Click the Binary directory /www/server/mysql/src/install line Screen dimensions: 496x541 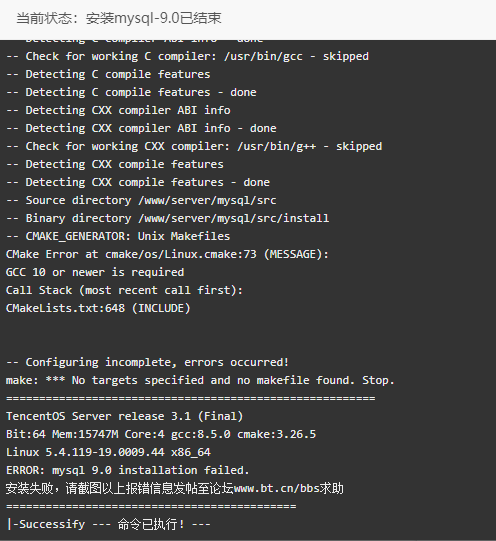click(x=167, y=218)
